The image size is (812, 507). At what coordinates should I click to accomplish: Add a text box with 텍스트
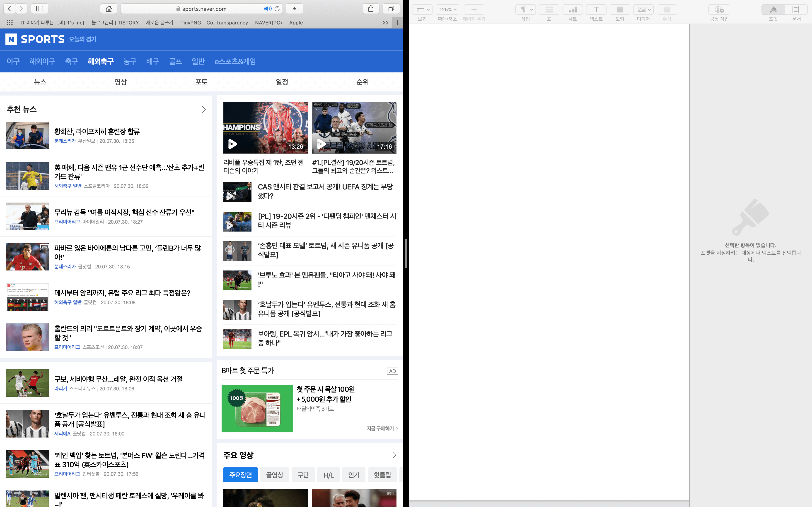click(596, 10)
